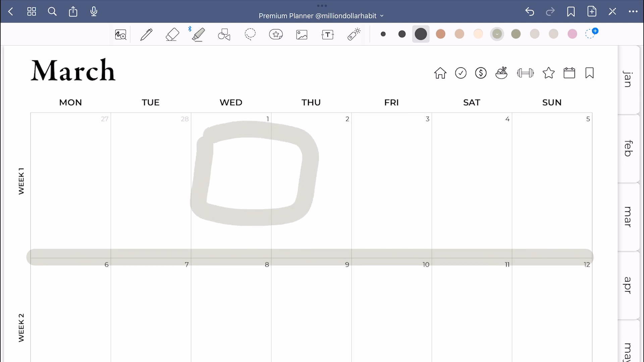The image size is (644, 362).
Task: Click the date number 12
Action: [x=587, y=264]
